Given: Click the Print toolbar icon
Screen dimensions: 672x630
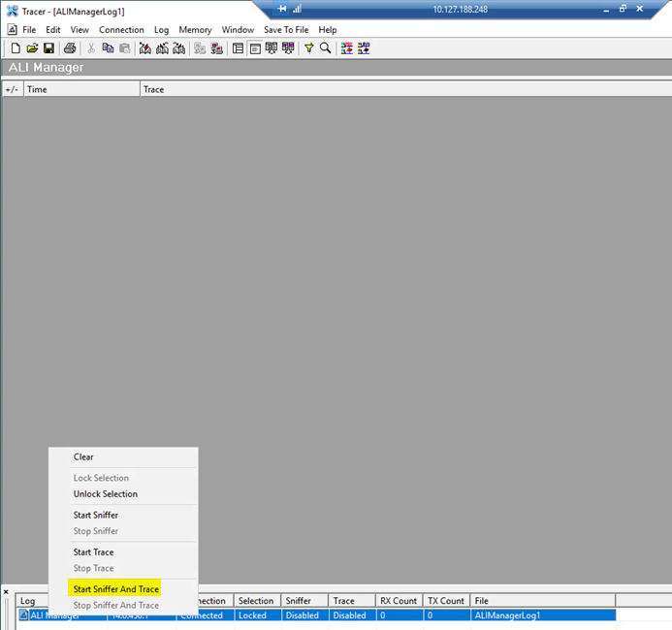Looking at the screenshot, I should click(70, 48).
